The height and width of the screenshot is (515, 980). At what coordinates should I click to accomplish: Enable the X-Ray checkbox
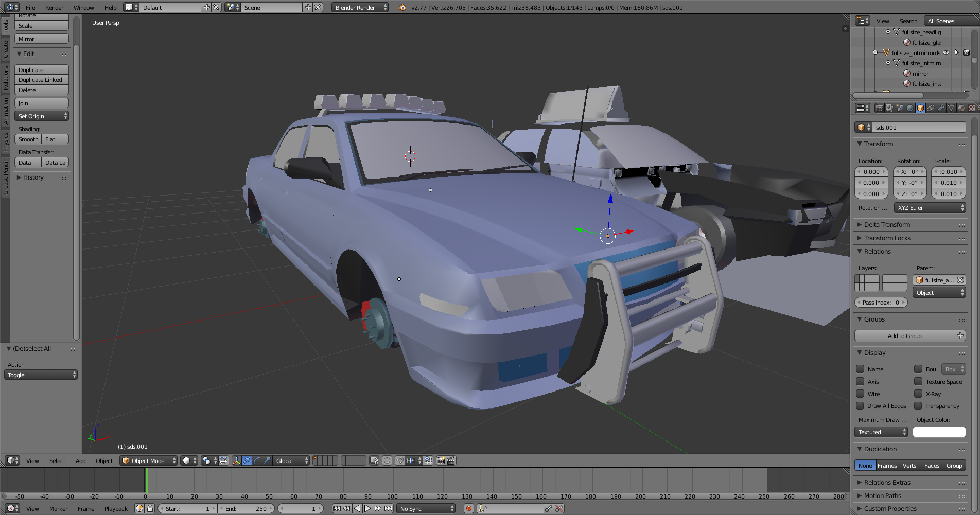coord(918,394)
